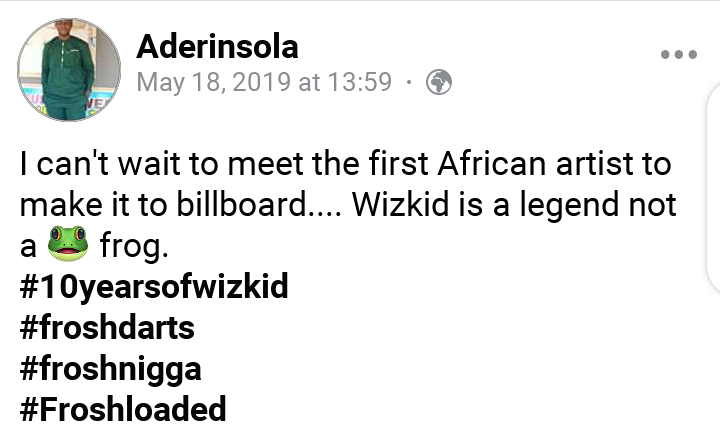Open the #froshdarts hashtag
The height and width of the screenshot is (431, 720).
pyautogui.click(x=107, y=328)
